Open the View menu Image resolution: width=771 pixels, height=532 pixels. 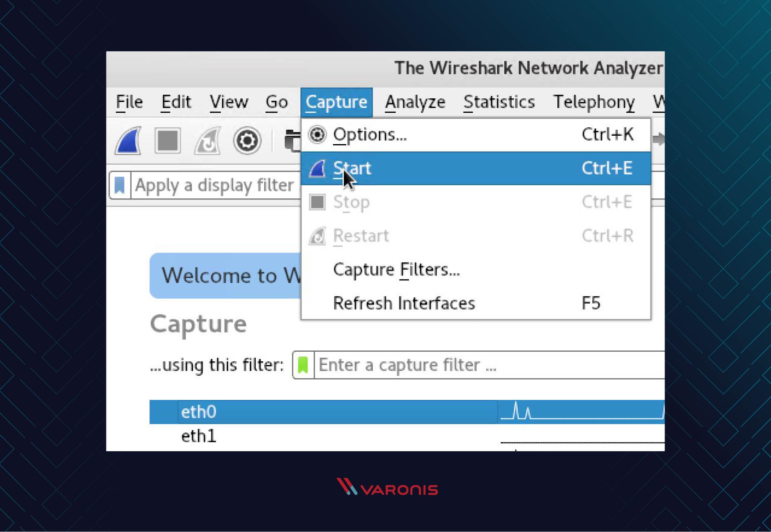click(x=229, y=102)
